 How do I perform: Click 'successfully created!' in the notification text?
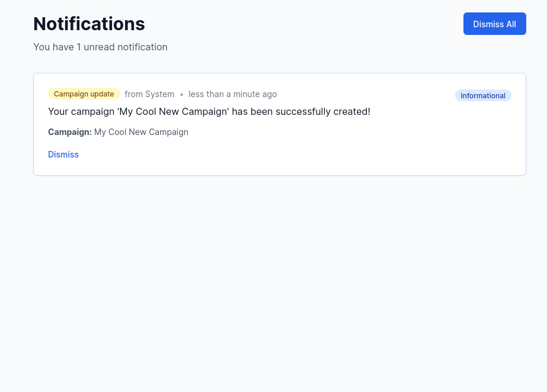tap(323, 111)
